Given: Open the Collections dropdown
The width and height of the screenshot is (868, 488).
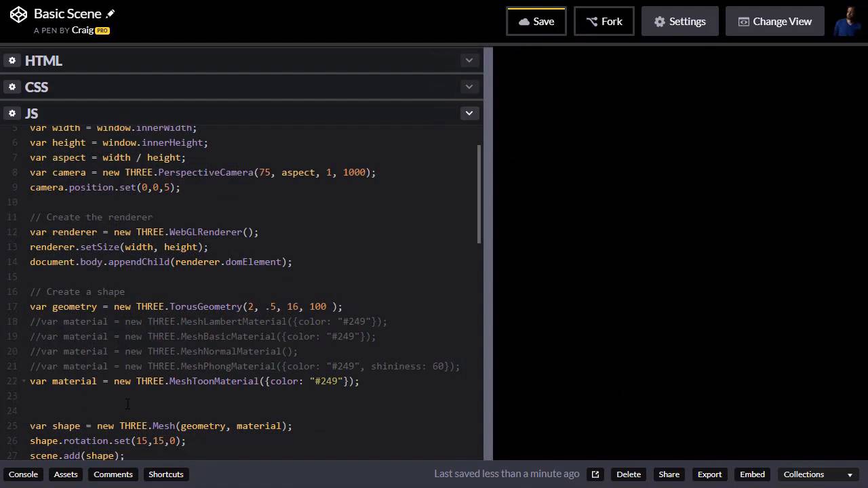Looking at the screenshot, I should click(818, 474).
